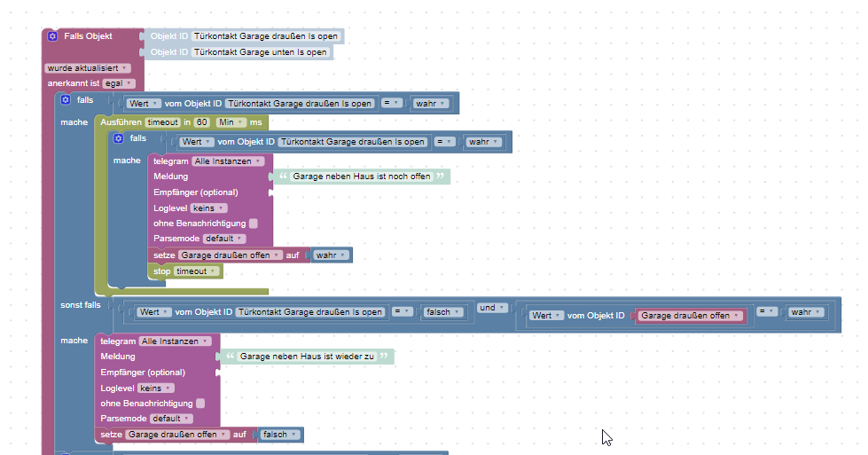This screenshot has width=868, height=455.
Task: Open 'wahr' value dropdown in setze block
Action: click(x=331, y=255)
